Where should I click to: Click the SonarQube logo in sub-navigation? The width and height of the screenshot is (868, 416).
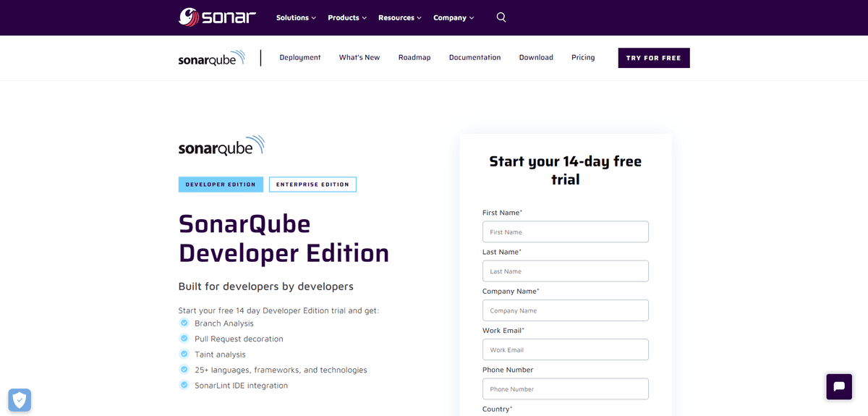pos(212,58)
